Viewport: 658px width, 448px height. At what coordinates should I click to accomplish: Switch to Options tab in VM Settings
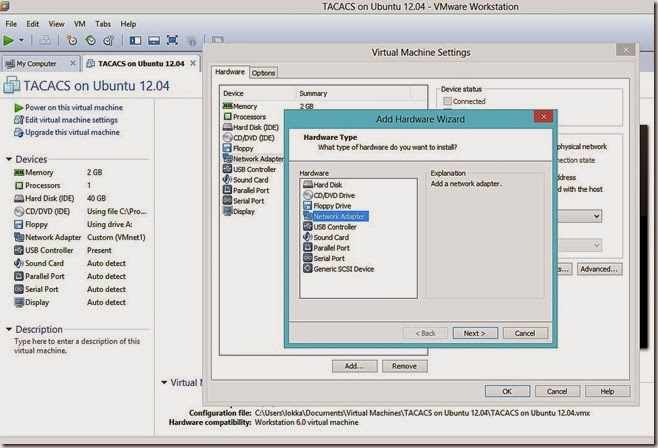tap(264, 73)
